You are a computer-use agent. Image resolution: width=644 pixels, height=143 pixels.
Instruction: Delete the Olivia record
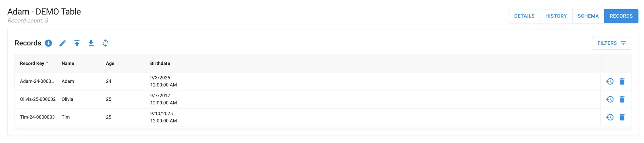(x=622, y=99)
